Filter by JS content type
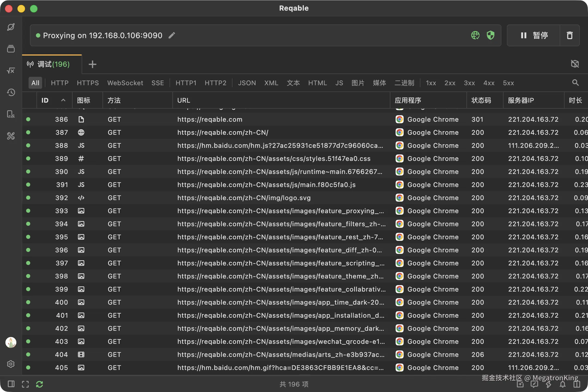Viewport: 588px width, 392px height. [x=339, y=83]
